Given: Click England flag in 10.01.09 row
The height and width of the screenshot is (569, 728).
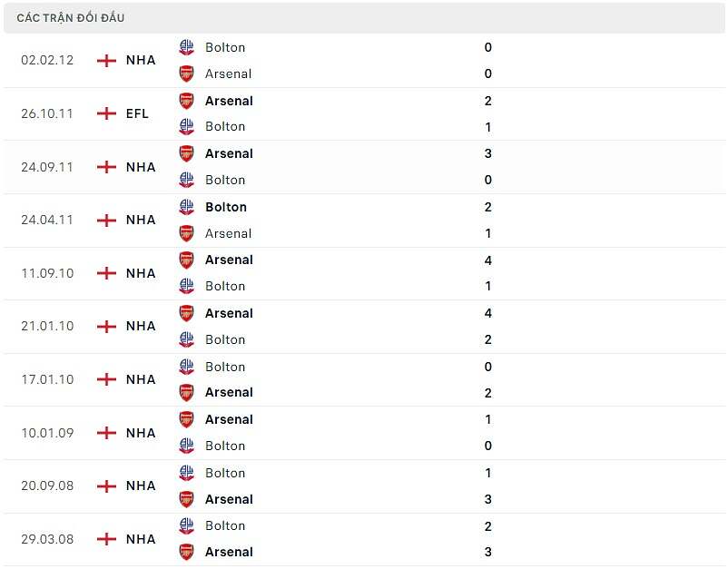Looking at the screenshot, I should 106,433.
